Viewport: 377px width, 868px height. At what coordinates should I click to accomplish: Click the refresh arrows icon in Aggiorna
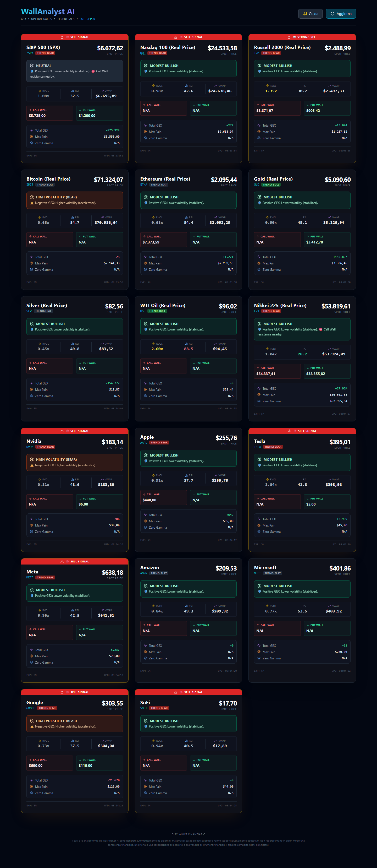click(x=332, y=14)
